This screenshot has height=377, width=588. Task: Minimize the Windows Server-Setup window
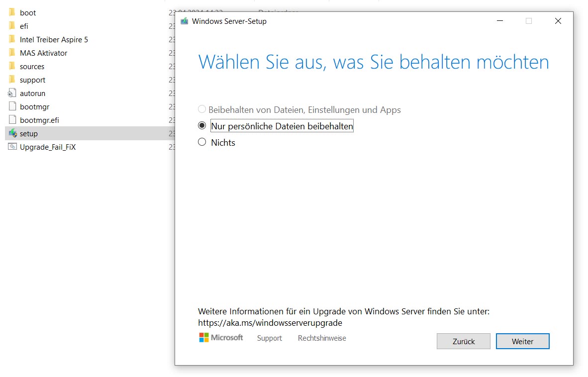tap(500, 21)
